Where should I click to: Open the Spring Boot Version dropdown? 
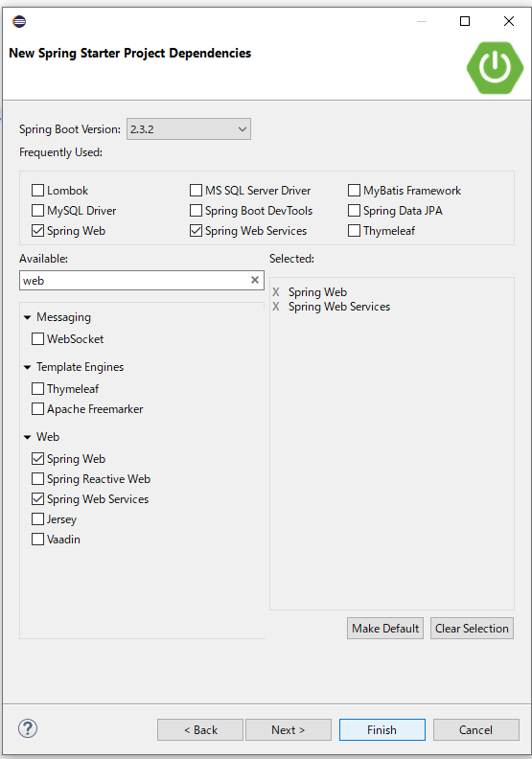189,129
